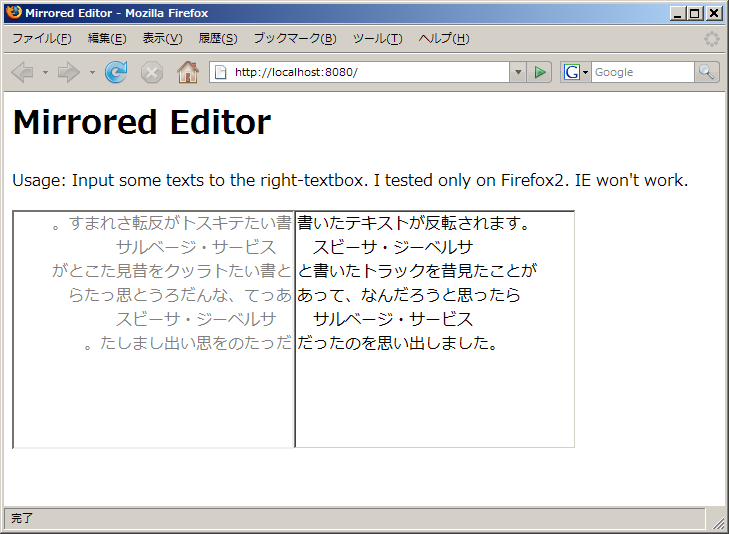Click the line と書いたトラックを昔見たことが

(417, 270)
